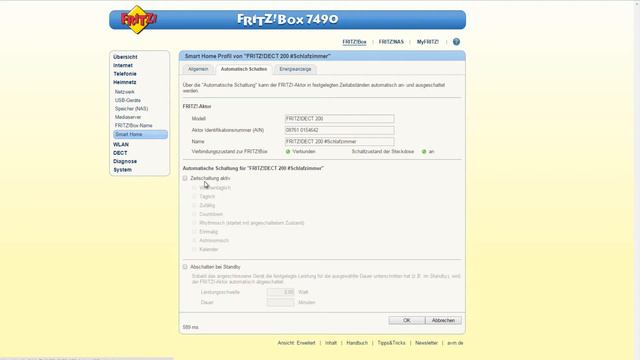Viewport: 640px width, 360px height.
Task: Open the Smart Home submenu entry
Action: [140, 134]
